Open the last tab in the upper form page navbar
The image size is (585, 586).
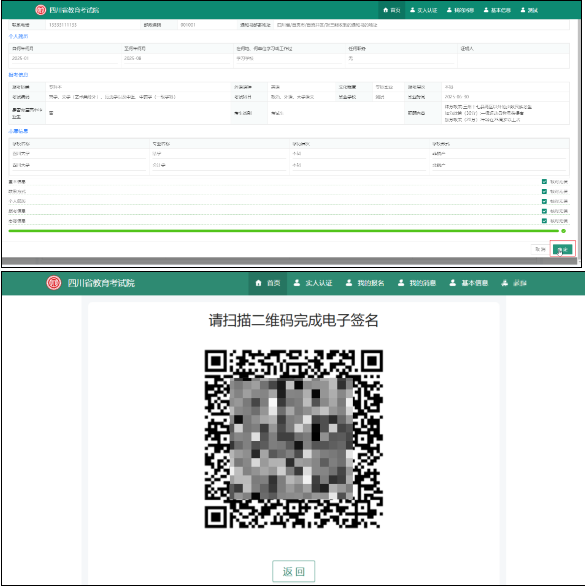point(529,10)
